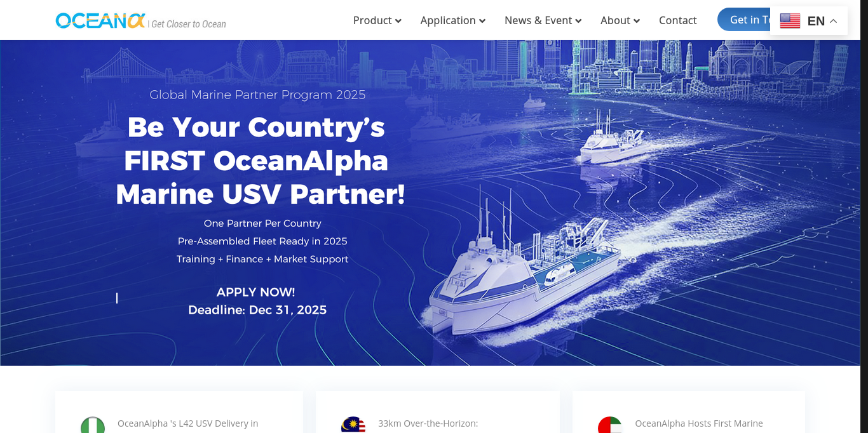This screenshot has width=868, height=433.
Task: Expand the Application dropdown menu
Action: pos(453,20)
